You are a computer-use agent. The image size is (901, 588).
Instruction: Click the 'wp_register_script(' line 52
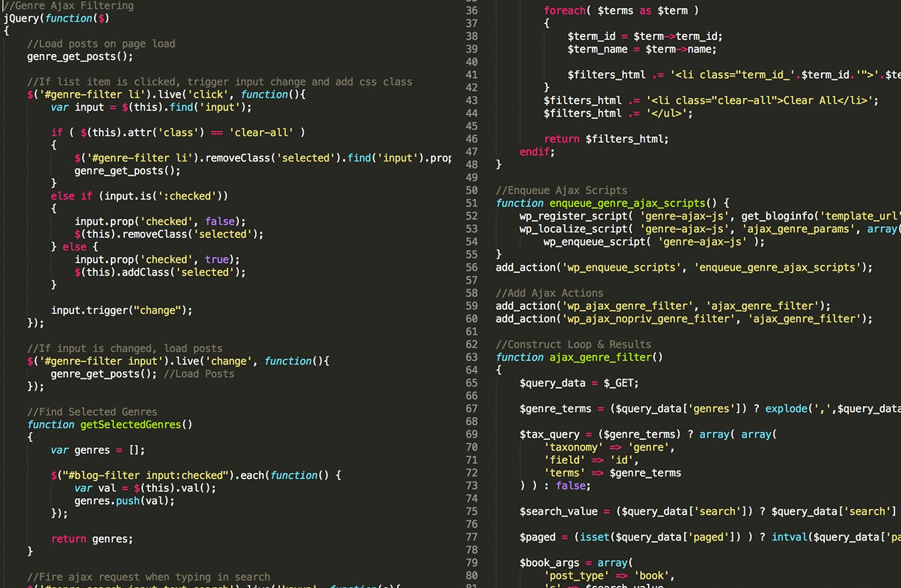point(710,216)
